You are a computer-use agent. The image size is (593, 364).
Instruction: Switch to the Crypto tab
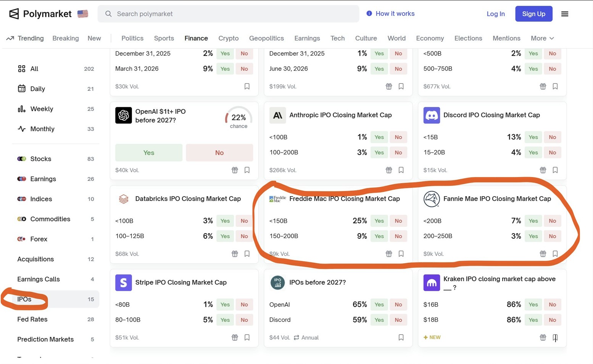click(x=229, y=38)
